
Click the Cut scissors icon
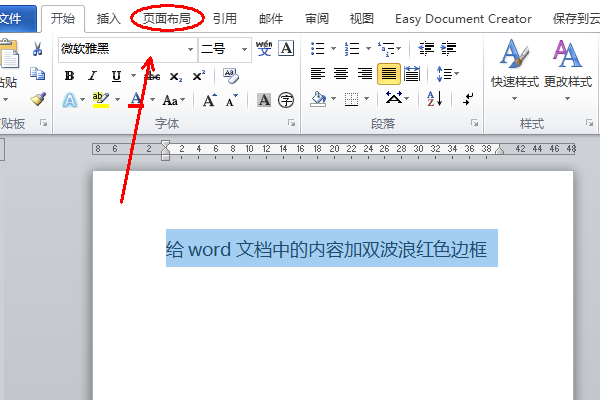[37, 49]
